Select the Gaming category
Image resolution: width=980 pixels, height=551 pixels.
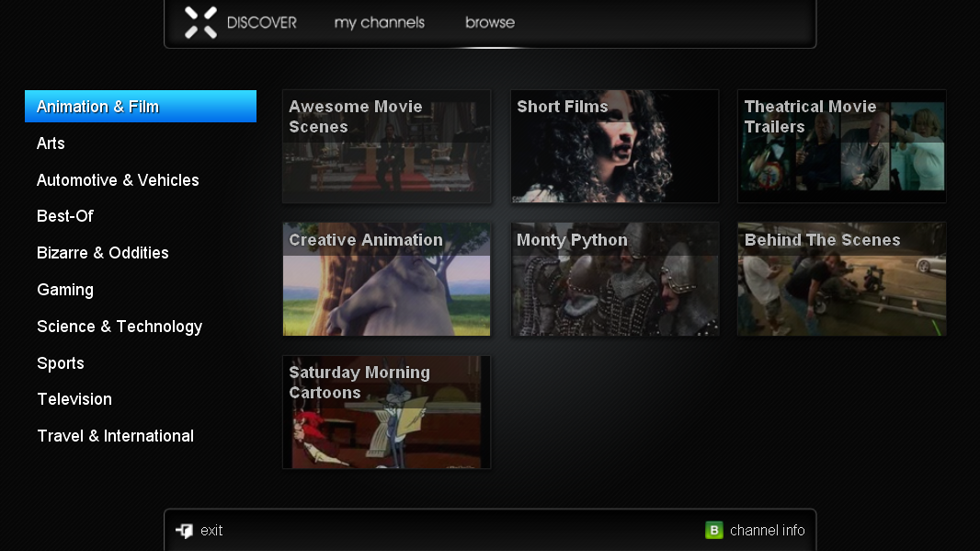point(65,290)
